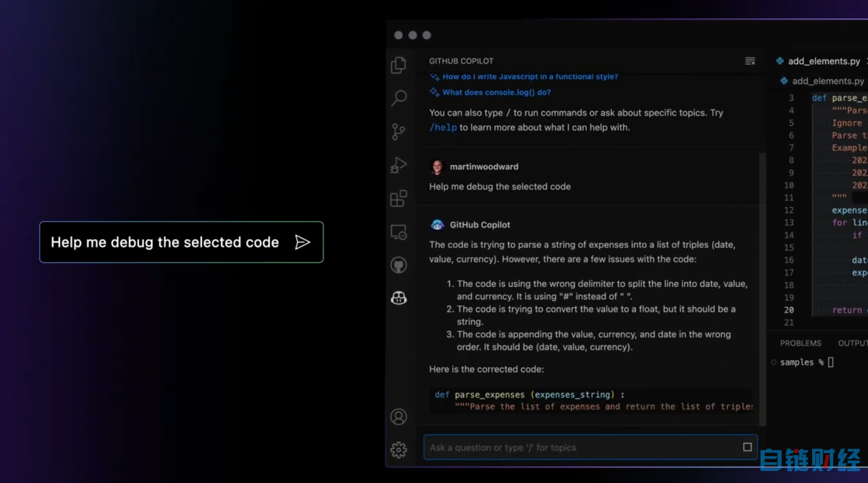This screenshot has width=868, height=483.
Task: Click the 'samples %' terminal prompt
Action: [x=802, y=362]
